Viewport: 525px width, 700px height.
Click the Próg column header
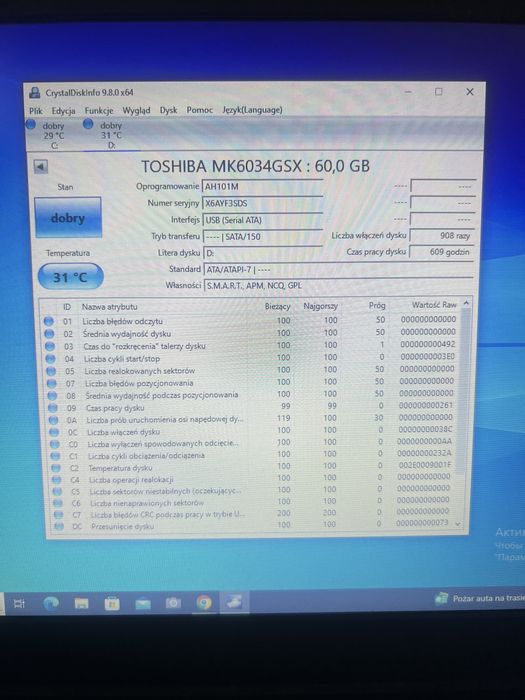point(376,305)
